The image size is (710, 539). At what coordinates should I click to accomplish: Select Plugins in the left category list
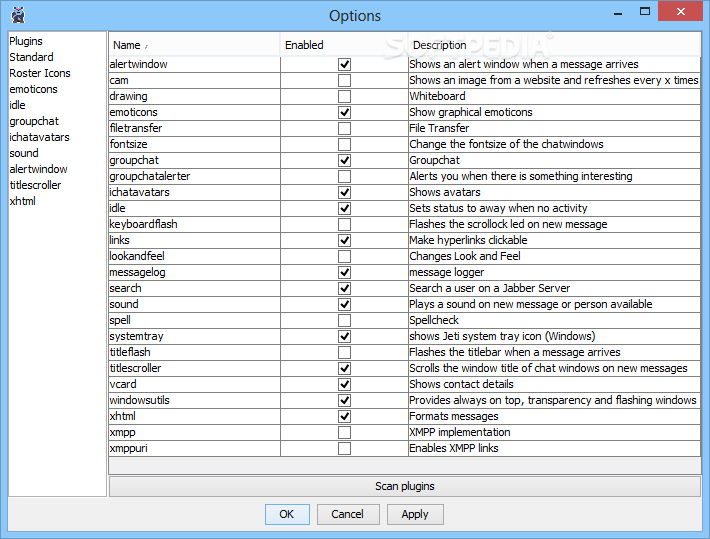coord(26,41)
